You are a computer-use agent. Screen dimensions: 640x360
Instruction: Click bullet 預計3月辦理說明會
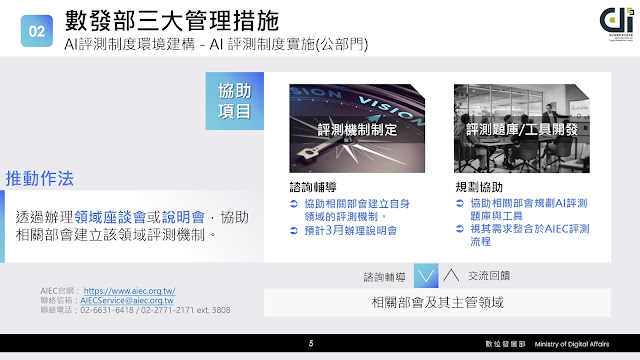pos(351,231)
